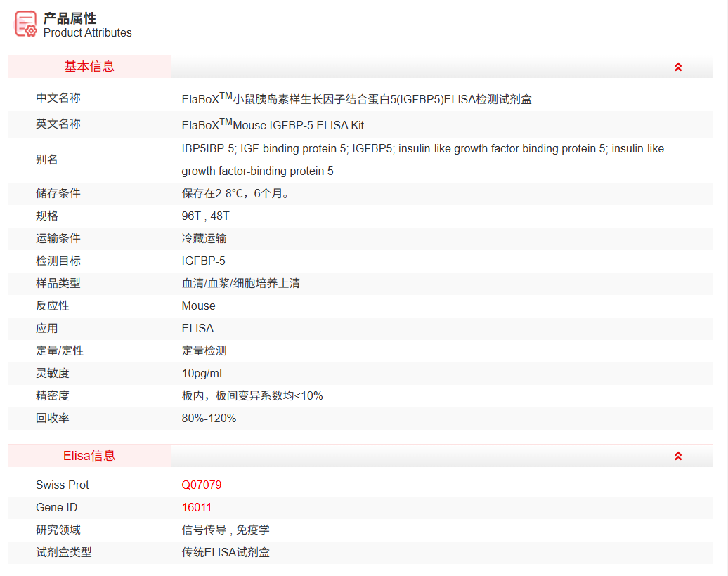This screenshot has width=728, height=576.
Task: Click the 别名 alias description text
Action: (422, 159)
